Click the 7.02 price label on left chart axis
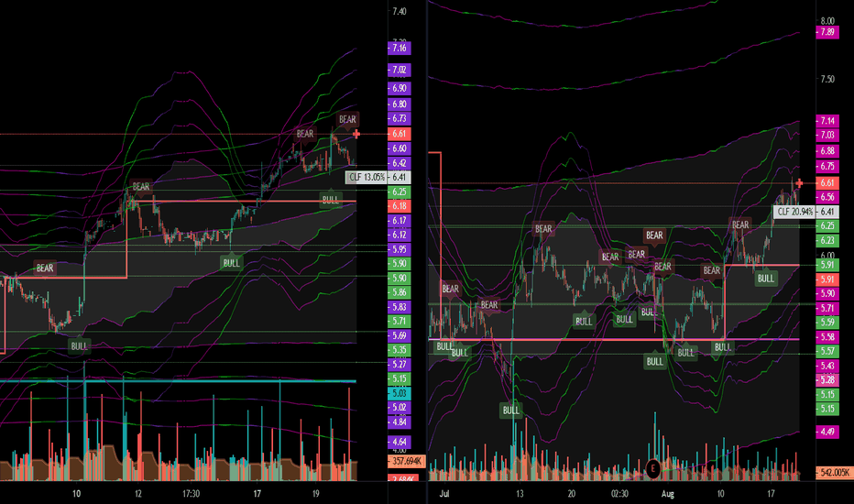Viewport: 854px width, 504px height. tap(400, 70)
